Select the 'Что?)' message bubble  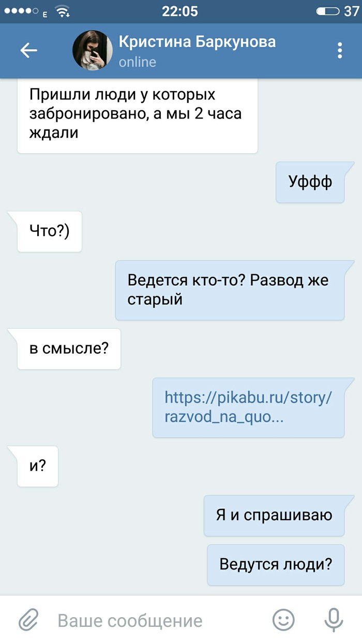[50, 231]
